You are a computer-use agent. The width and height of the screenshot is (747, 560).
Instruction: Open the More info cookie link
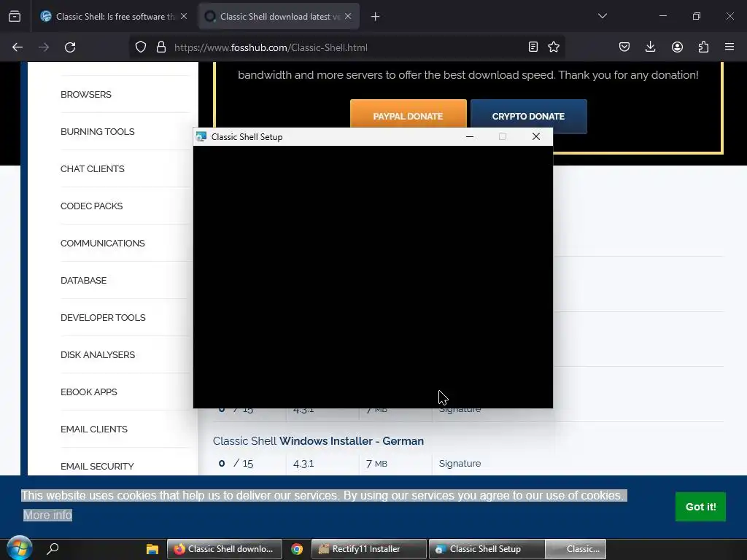[x=47, y=515]
